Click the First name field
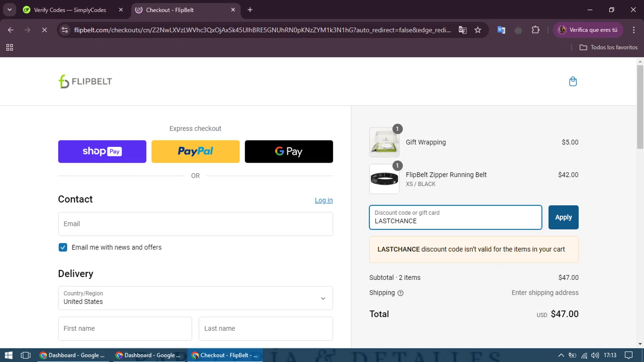 (x=125, y=329)
